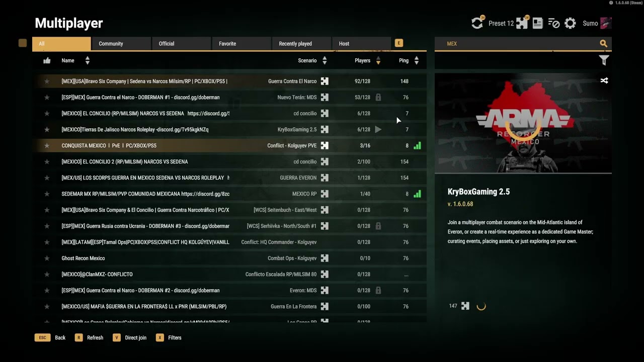Click the Ping column header label

pos(404,60)
